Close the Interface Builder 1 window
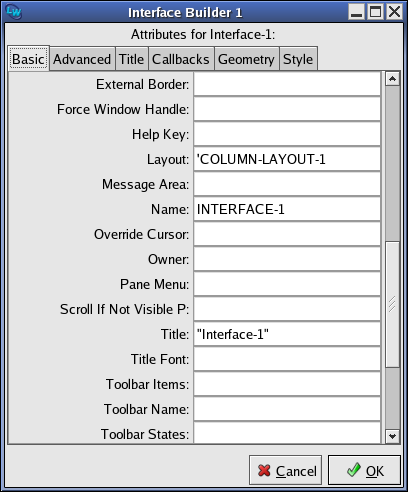 tap(394, 12)
